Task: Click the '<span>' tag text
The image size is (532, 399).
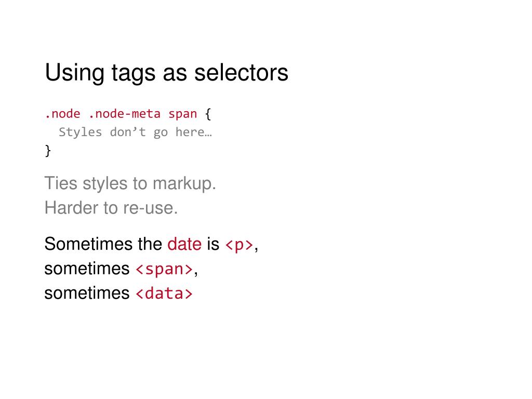Action: (x=164, y=269)
